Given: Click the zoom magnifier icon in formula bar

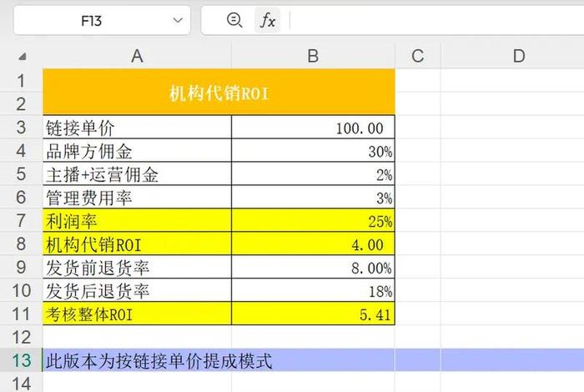Looking at the screenshot, I should 234,20.
